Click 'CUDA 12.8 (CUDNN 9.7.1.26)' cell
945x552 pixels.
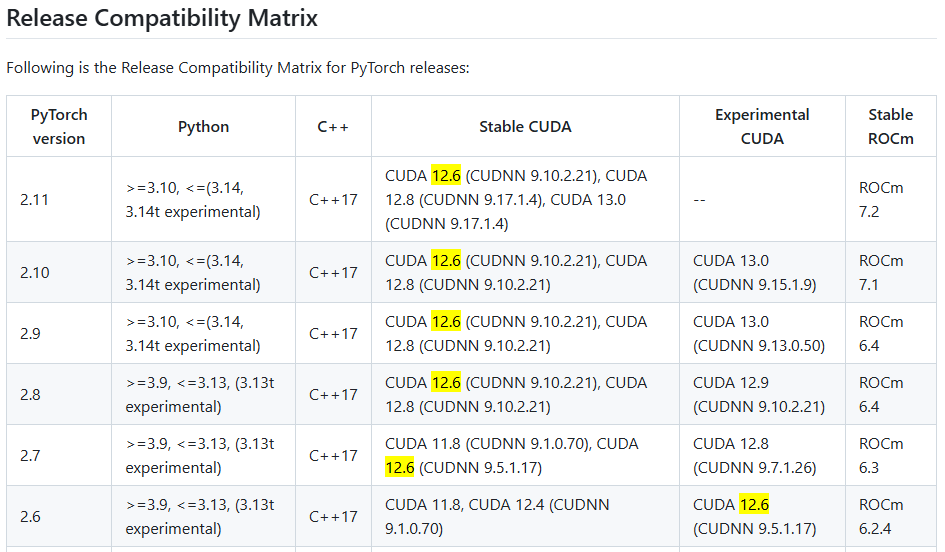pos(762,455)
